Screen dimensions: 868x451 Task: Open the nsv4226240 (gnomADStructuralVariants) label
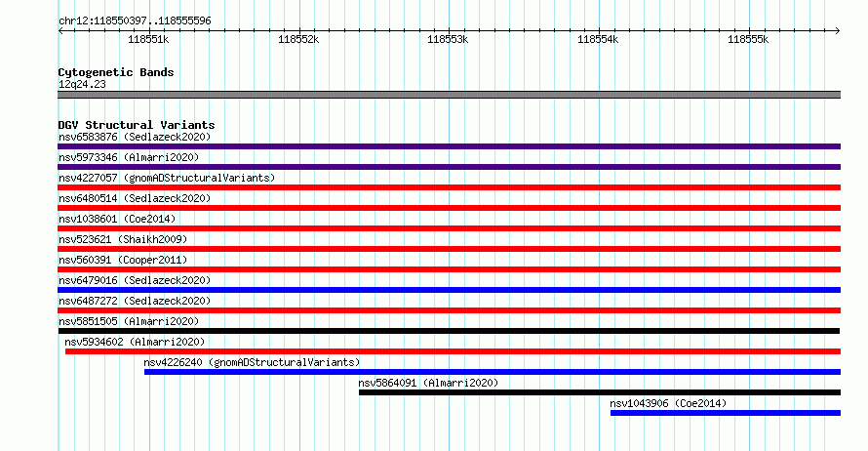coord(252,362)
